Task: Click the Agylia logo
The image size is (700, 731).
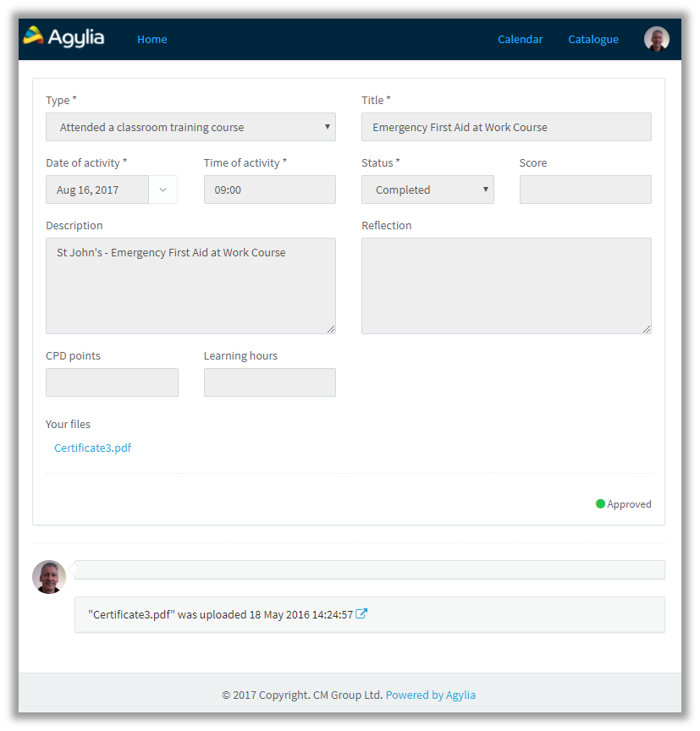Action: tap(63, 37)
